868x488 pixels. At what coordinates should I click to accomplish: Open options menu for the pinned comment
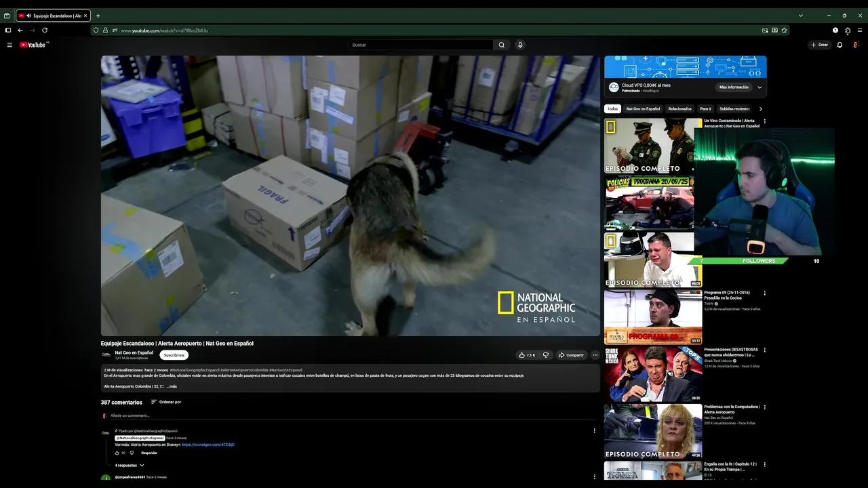[595, 430]
